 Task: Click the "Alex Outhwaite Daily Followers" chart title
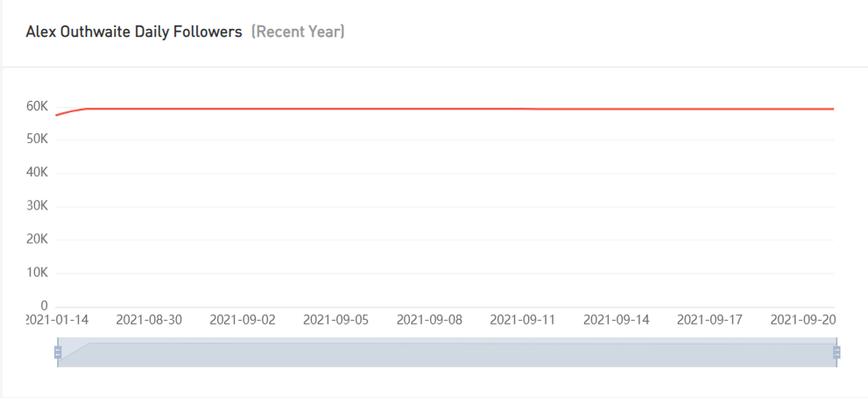click(134, 32)
